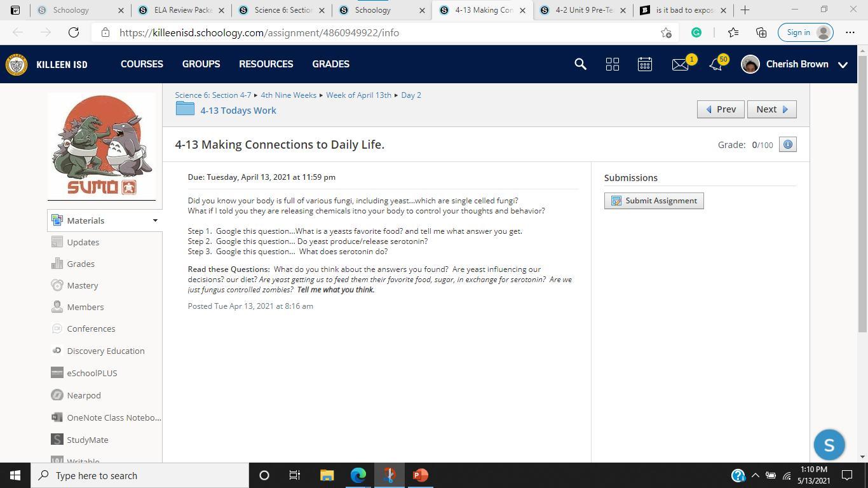Click the Grammarly extension icon
Screen dimensions: 868x488
click(696, 32)
